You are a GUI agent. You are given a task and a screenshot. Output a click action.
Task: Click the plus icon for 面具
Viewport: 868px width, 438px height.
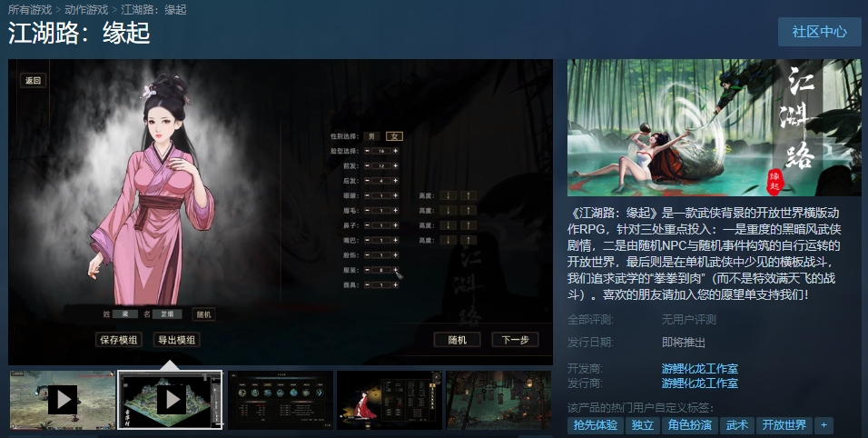[395, 284]
